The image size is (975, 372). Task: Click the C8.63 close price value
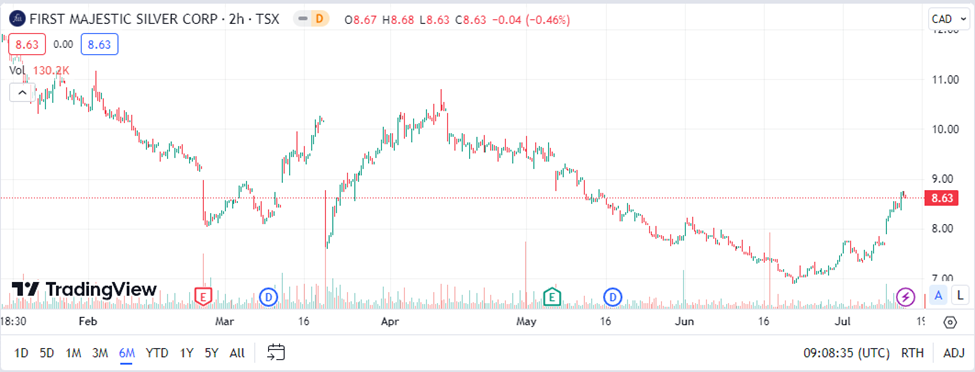(x=471, y=19)
